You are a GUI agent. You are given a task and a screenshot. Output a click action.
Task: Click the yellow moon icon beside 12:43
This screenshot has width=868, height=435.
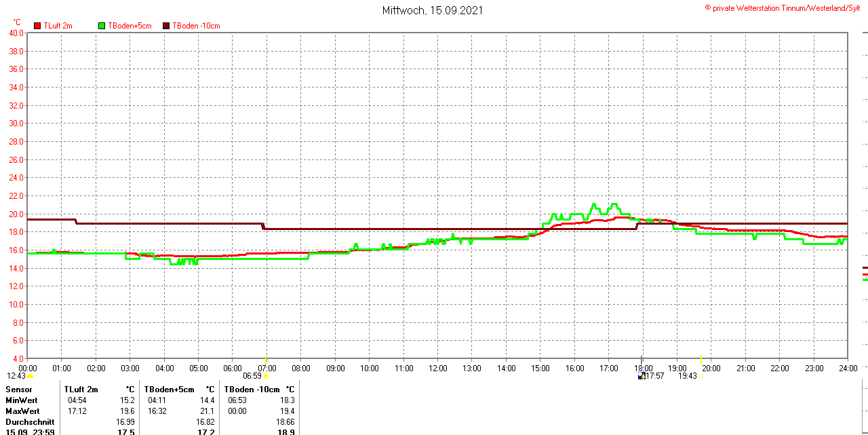(x=30, y=376)
